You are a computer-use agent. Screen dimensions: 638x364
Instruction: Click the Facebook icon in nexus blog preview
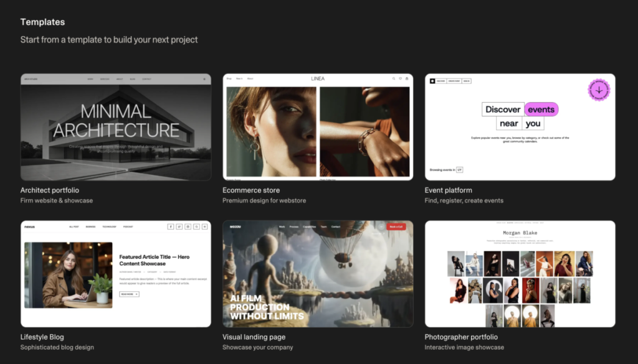171,227
